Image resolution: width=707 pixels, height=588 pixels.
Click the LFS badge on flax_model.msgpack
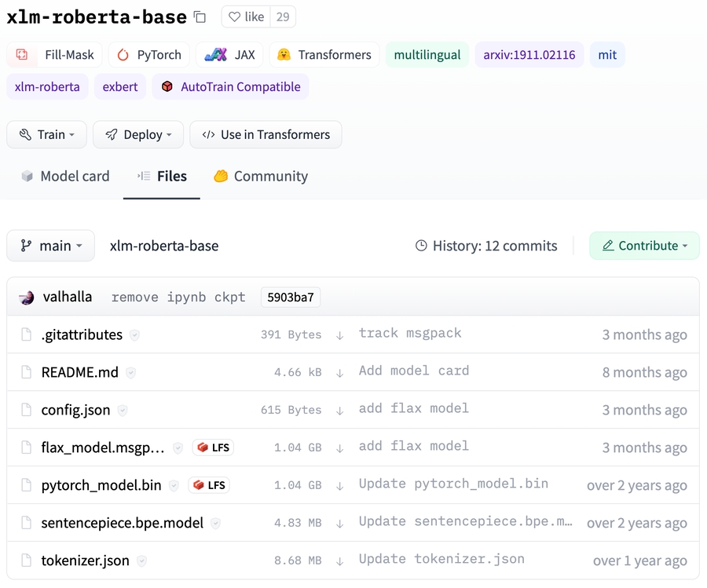(214, 447)
